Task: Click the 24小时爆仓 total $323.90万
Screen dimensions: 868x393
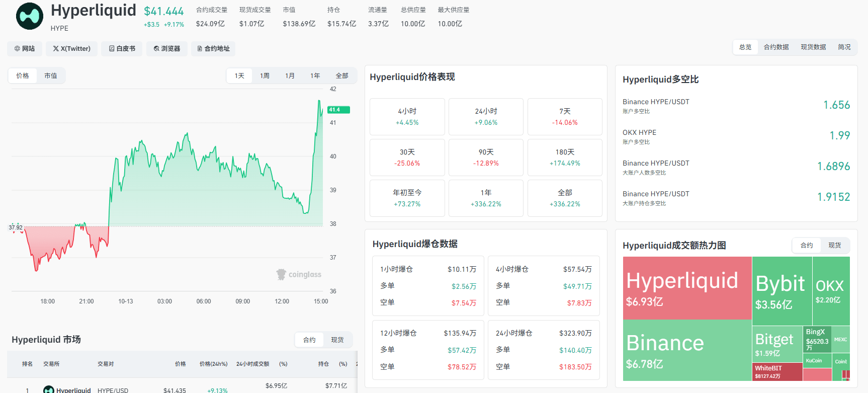Action: [x=575, y=334]
